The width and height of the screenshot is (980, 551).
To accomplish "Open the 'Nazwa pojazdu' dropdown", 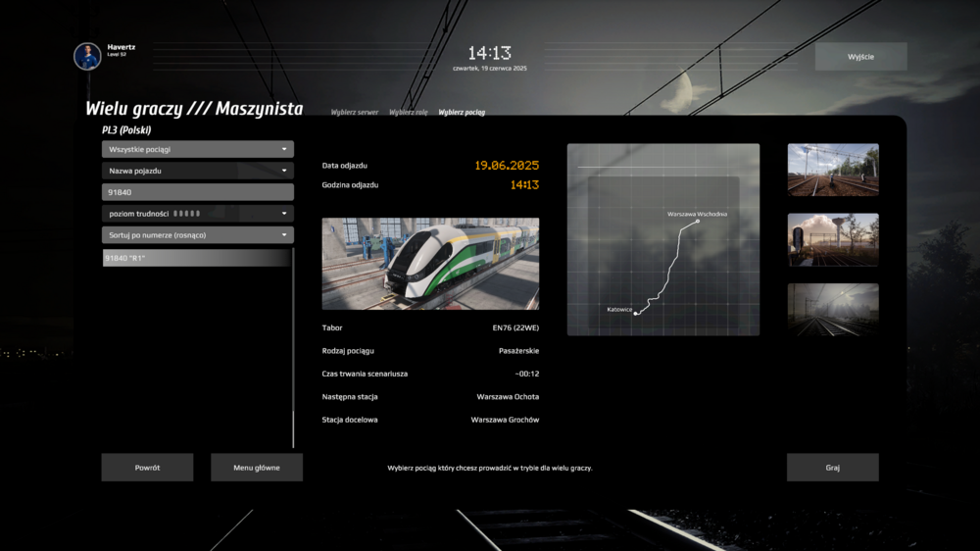I will pos(197,171).
